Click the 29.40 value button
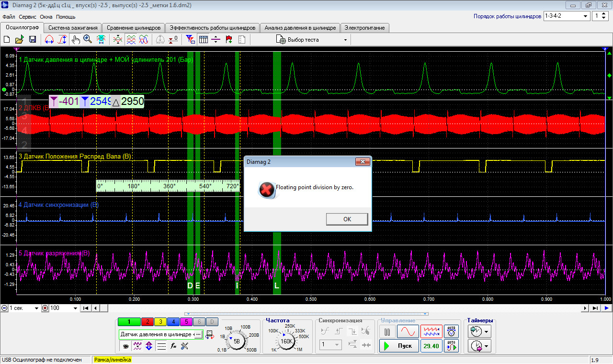This screenshot has height=364, width=613. click(431, 345)
